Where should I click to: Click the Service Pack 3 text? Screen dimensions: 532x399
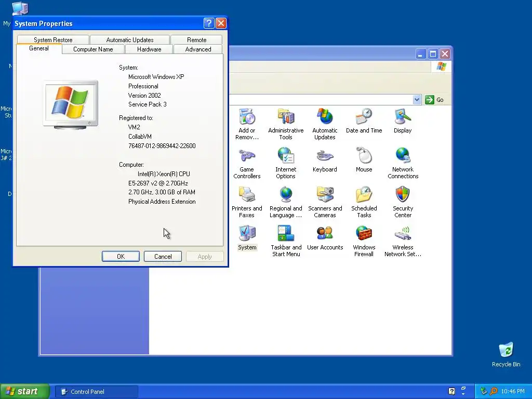pyautogui.click(x=147, y=104)
